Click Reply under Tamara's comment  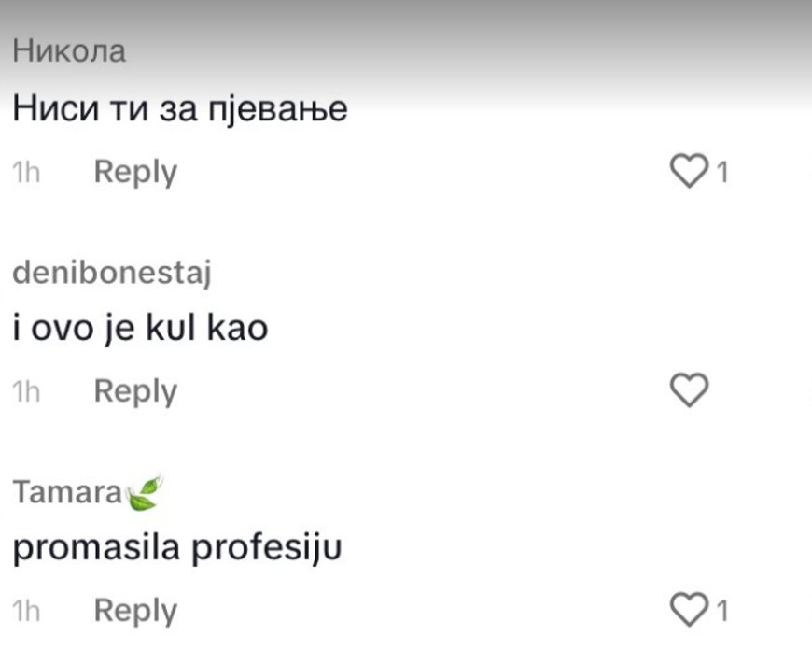(135, 609)
